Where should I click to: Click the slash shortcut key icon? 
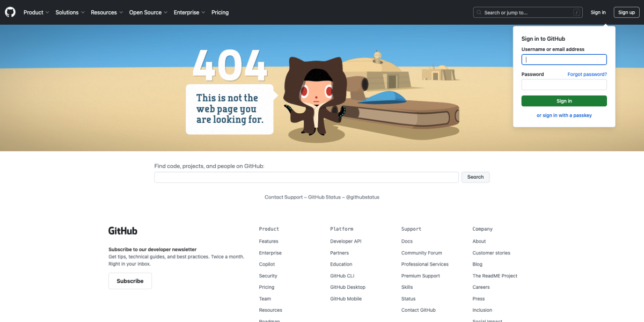(x=577, y=12)
